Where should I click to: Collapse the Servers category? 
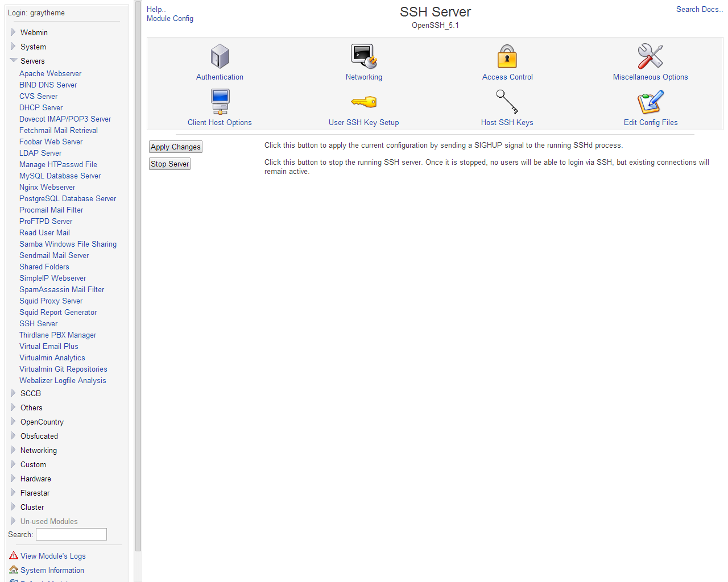[x=14, y=61]
